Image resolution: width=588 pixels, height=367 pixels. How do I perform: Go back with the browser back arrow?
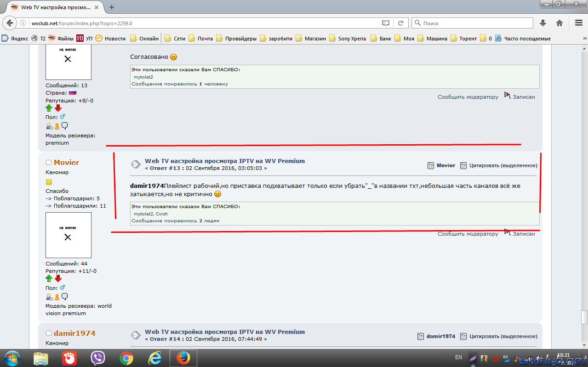point(10,23)
